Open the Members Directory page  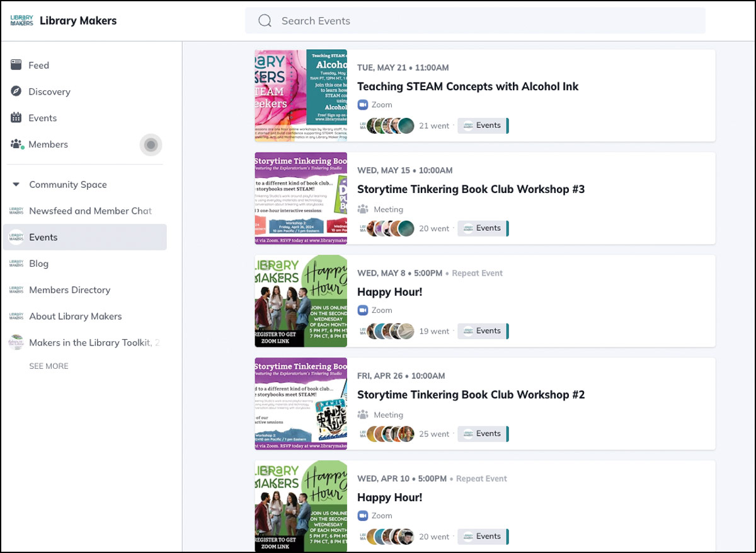(69, 290)
